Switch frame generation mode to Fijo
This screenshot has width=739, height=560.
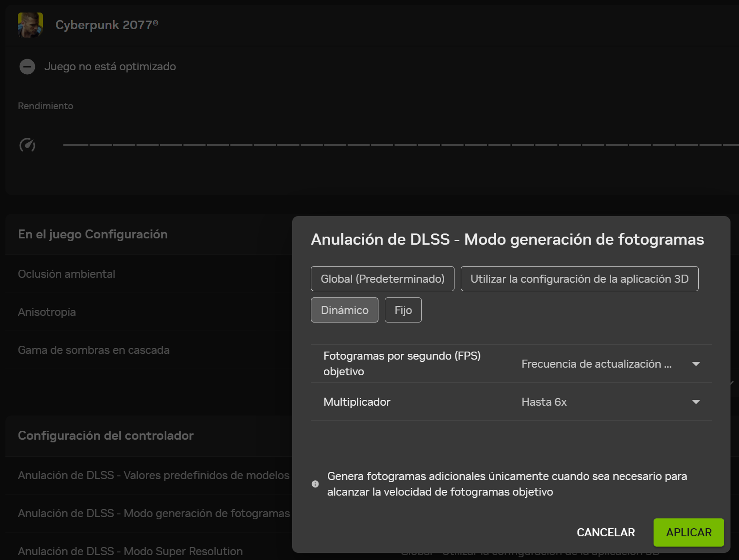tap(403, 310)
